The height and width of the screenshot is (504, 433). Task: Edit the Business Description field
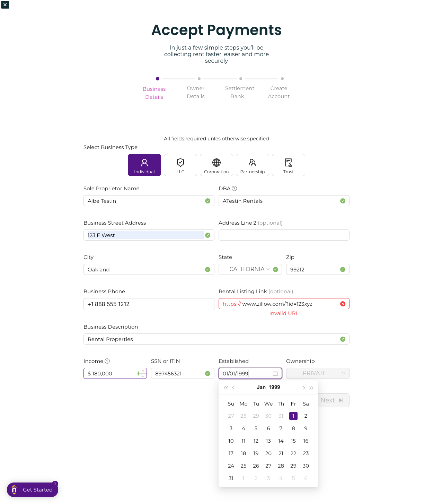click(216, 339)
